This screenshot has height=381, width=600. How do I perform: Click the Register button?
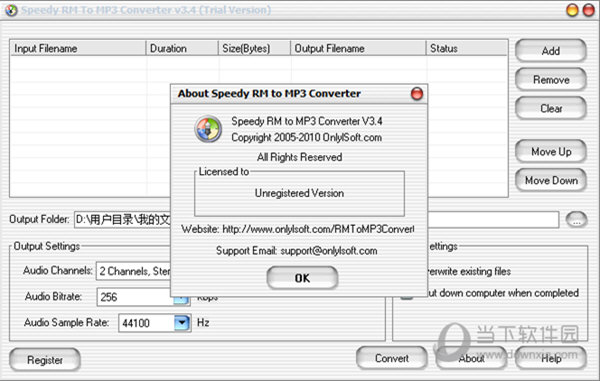(45, 360)
